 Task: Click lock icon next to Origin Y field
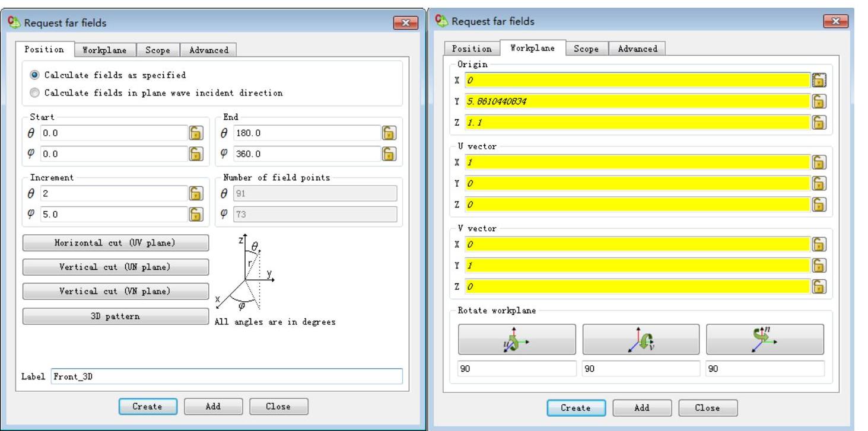pyautogui.click(x=819, y=102)
